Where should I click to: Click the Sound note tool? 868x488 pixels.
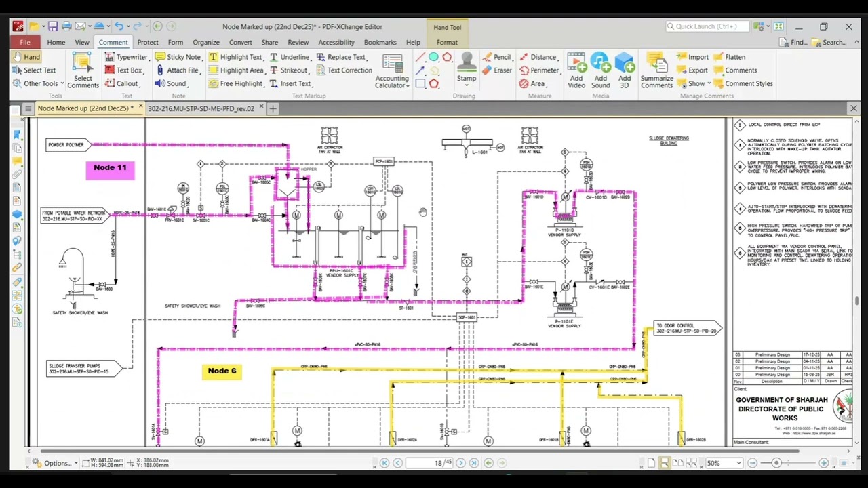(x=171, y=83)
